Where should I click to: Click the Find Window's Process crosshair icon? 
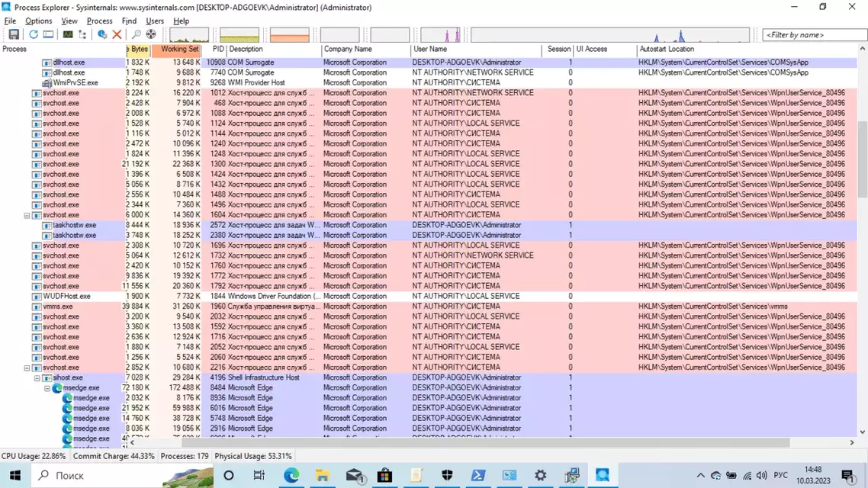pos(150,34)
